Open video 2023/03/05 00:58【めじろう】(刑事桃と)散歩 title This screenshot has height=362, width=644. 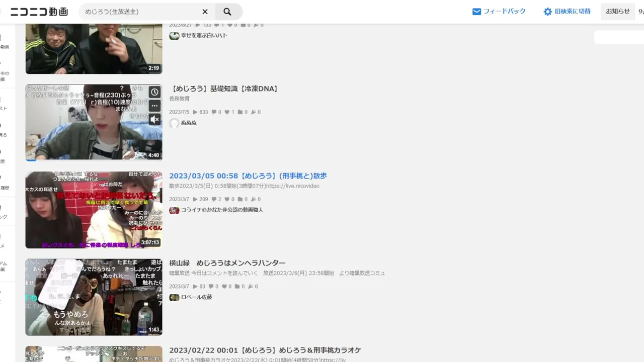248,176
